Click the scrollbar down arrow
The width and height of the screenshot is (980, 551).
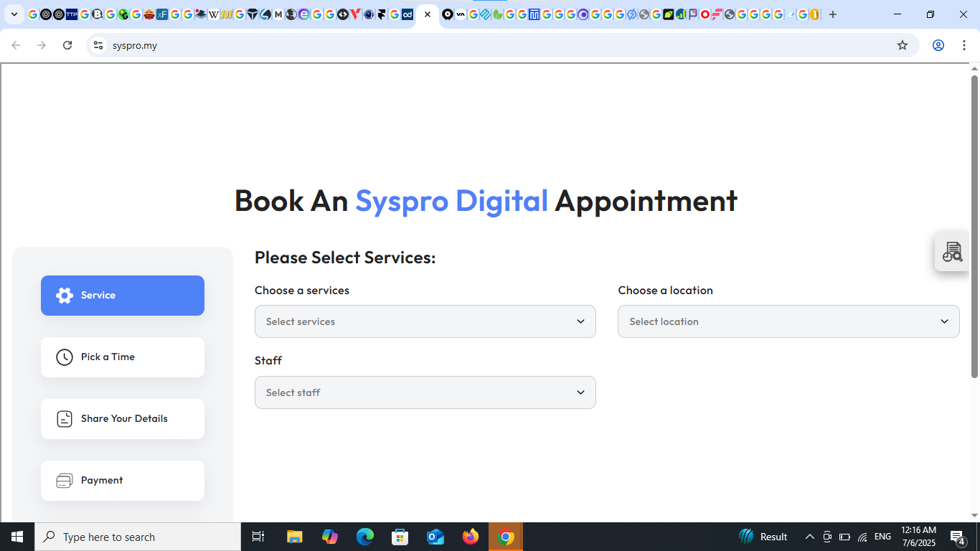975,515
